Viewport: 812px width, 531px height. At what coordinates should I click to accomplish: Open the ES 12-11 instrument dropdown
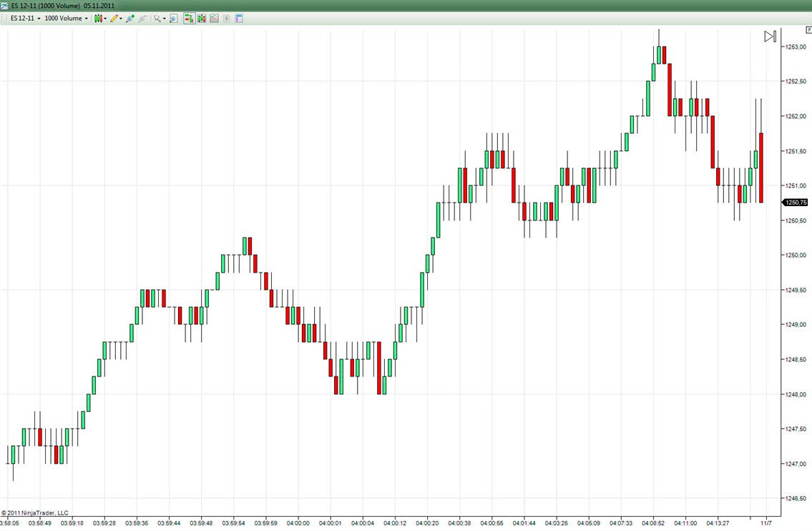(25, 18)
